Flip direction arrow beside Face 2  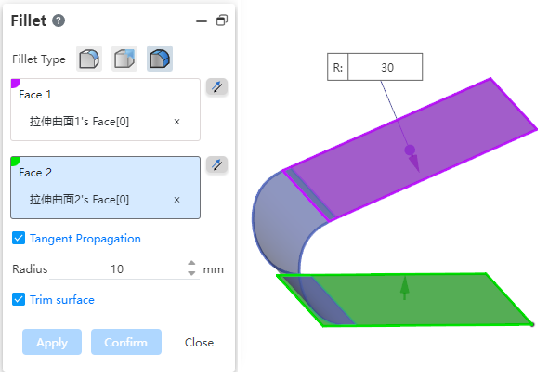click(216, 164)
